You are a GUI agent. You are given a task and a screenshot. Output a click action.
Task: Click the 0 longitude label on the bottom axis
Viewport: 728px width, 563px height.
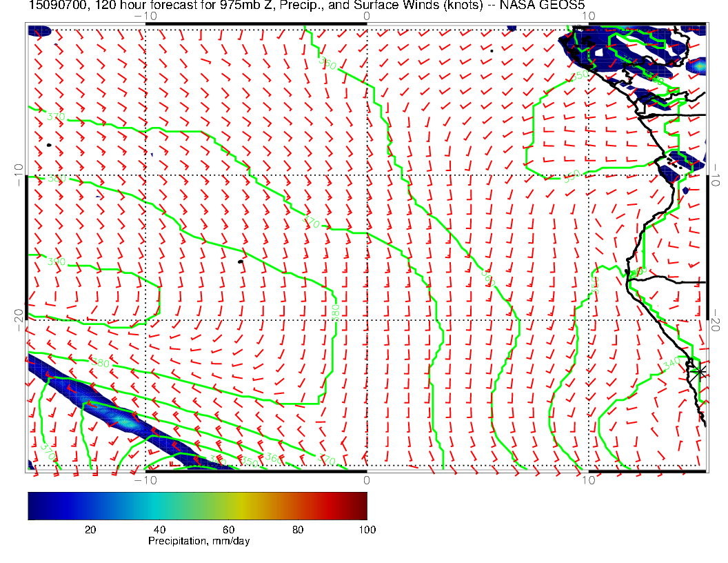coord(367,479)
